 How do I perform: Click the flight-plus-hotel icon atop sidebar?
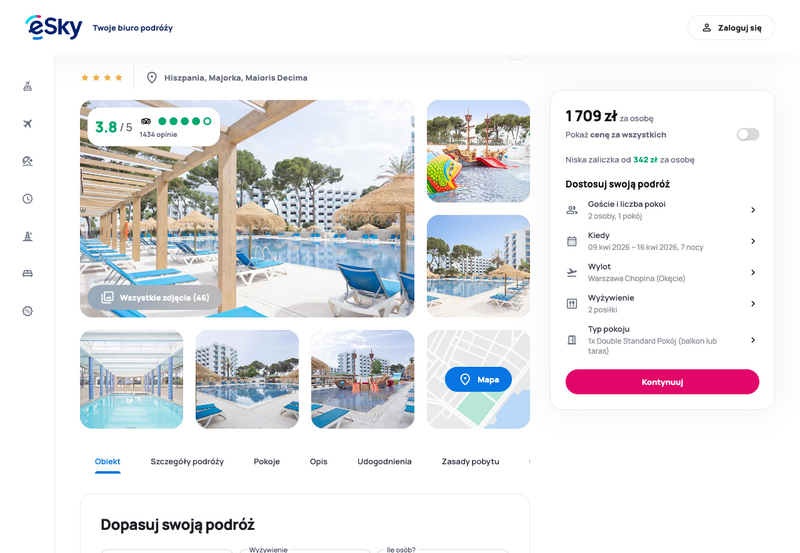28,86
